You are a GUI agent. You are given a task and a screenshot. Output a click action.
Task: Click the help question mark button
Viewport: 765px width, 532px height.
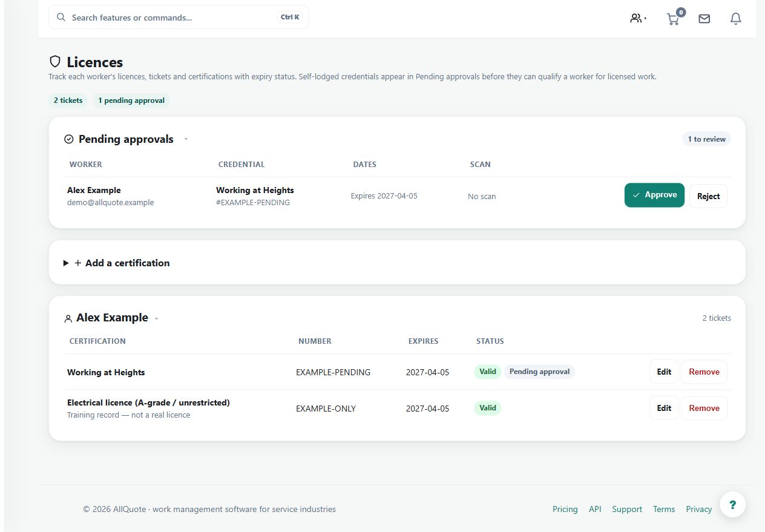pos(732,504)
